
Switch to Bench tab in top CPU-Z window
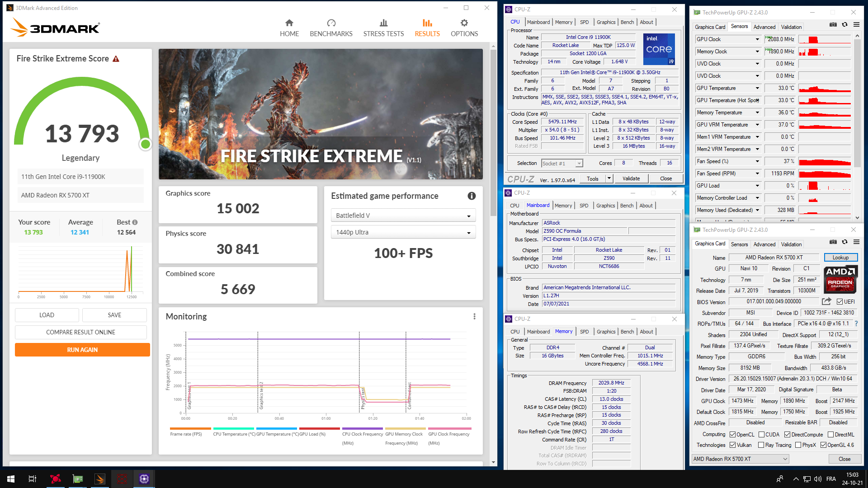tap(627, 22)
